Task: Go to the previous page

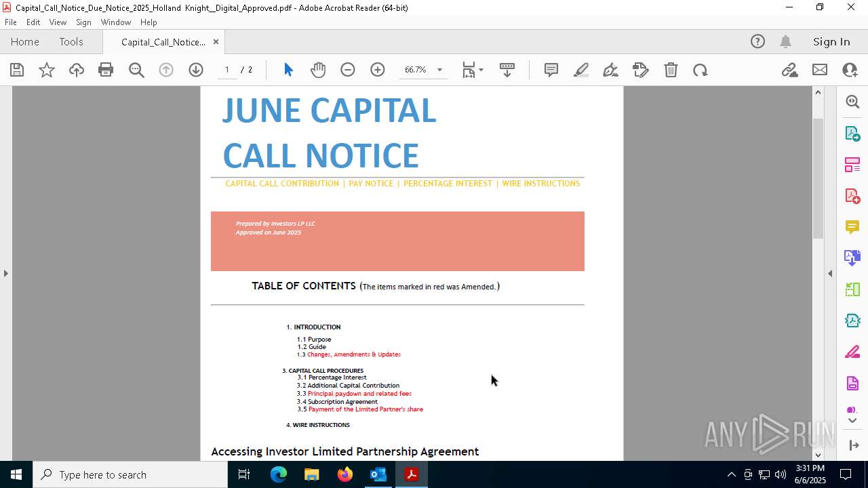Action: 166,70
